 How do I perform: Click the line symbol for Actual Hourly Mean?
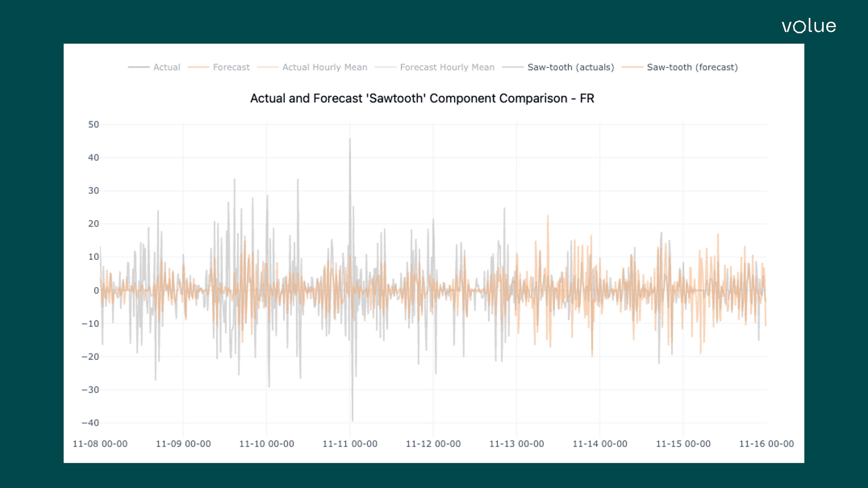coord(268,67)
